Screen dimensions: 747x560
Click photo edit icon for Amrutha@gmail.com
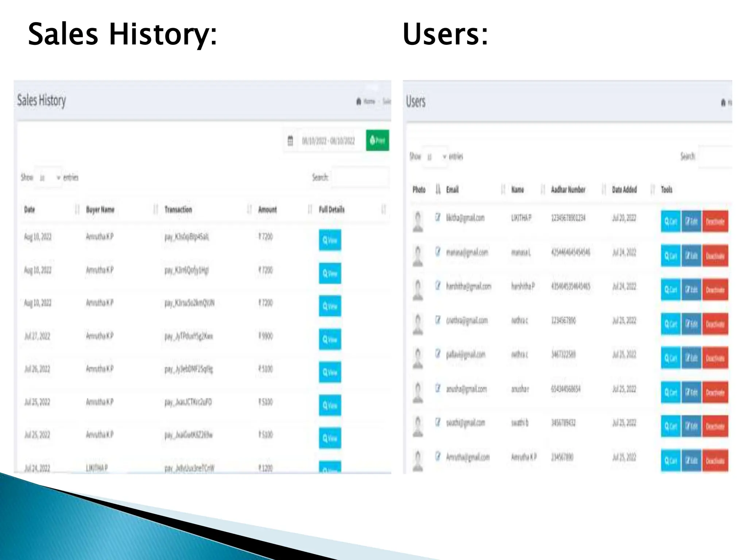tap(438, 456)
